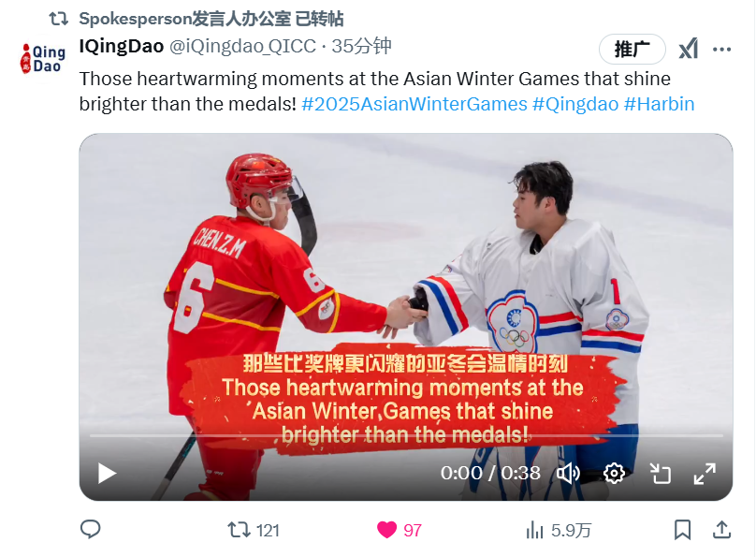Open the Grok xI icon
756x557 pixels.
[x=689, y=49]
